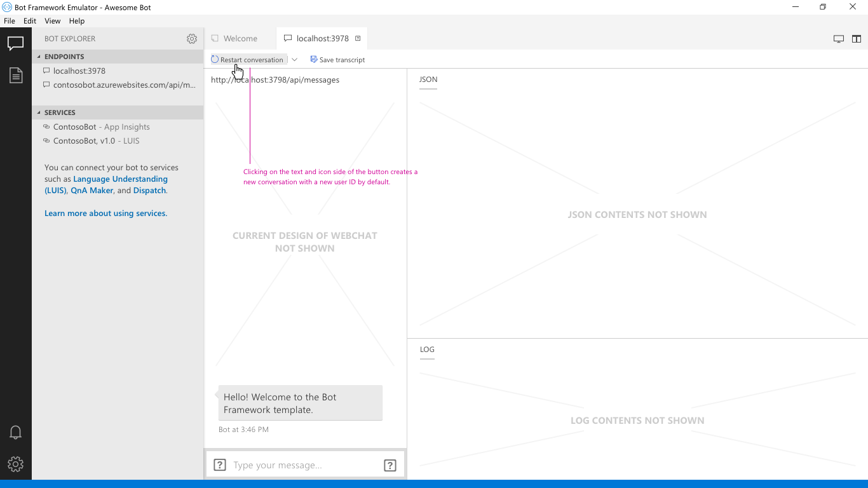Image resolution: width=868 pixels, height=488 pixels.
Task: Click the Hello welcome bot message bubble
Action: point(301,403)
